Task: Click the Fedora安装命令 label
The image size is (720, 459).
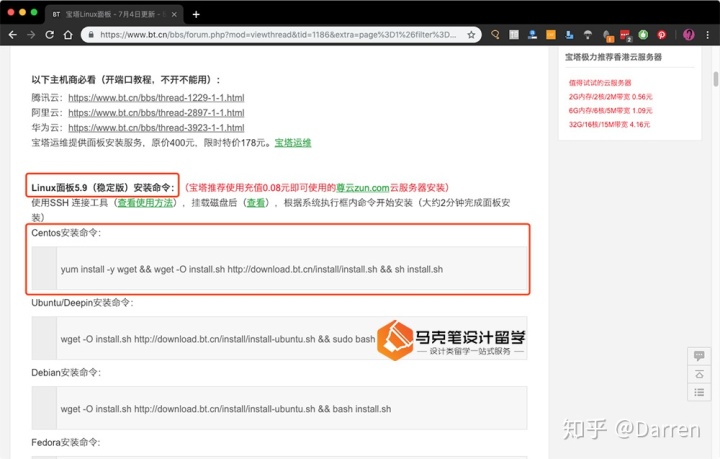Action: click(66, 442)
